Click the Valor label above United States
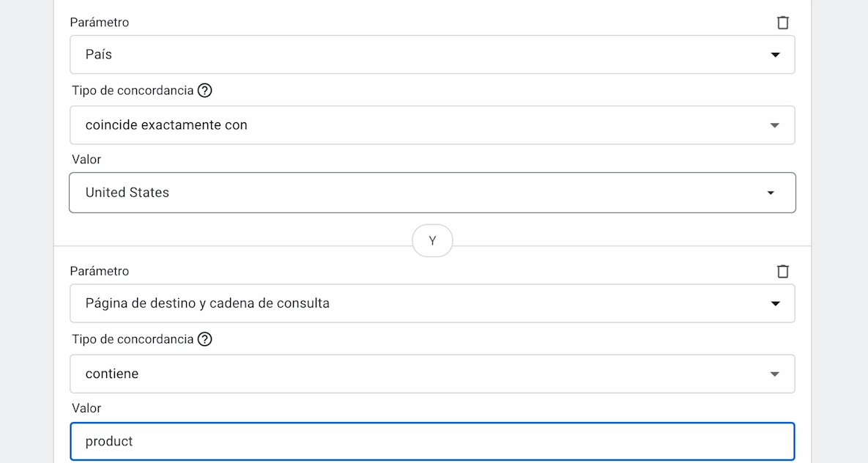868x463 pixels. coord(86,160)
